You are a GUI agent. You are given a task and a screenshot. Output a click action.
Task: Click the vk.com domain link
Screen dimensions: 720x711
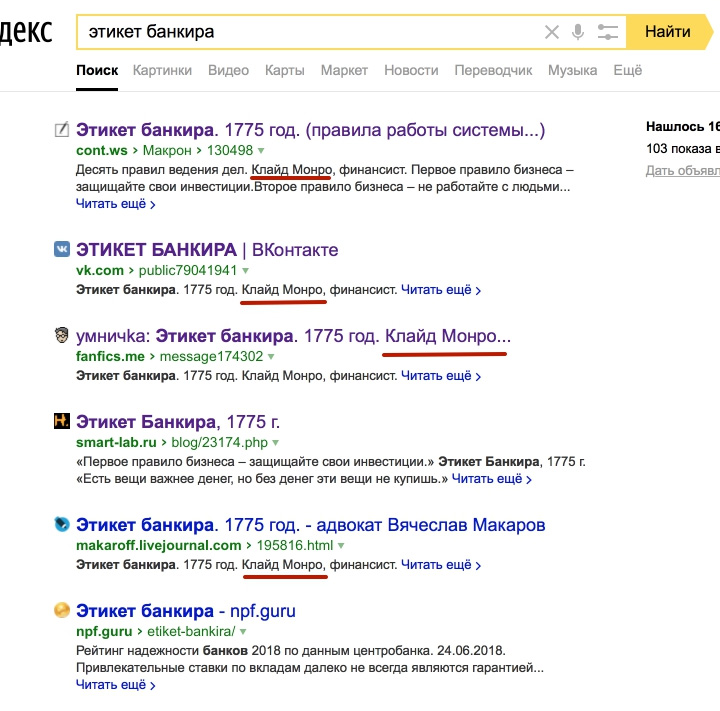coord(100,270)
